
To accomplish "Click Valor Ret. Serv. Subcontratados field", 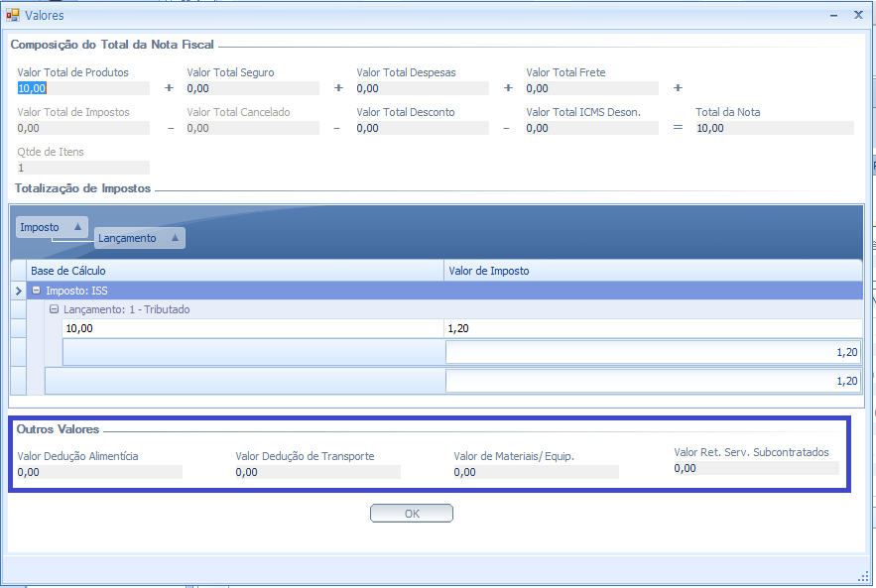I will click(755, 468).
